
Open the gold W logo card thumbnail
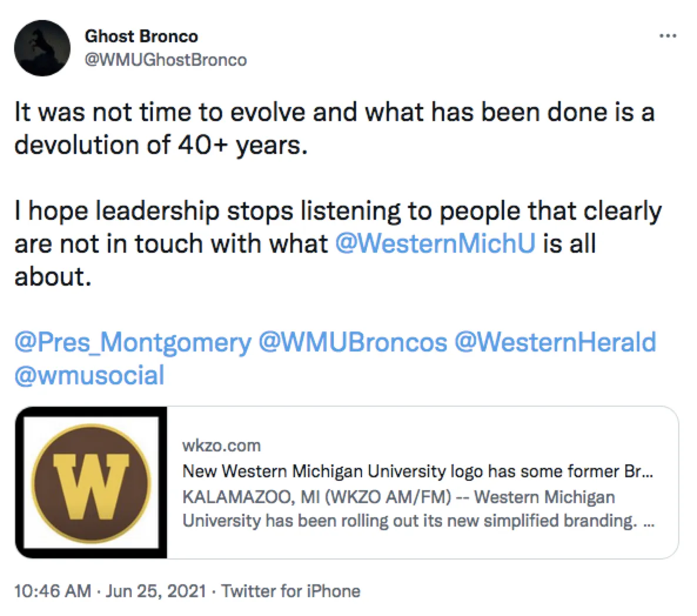coord(91,482)
